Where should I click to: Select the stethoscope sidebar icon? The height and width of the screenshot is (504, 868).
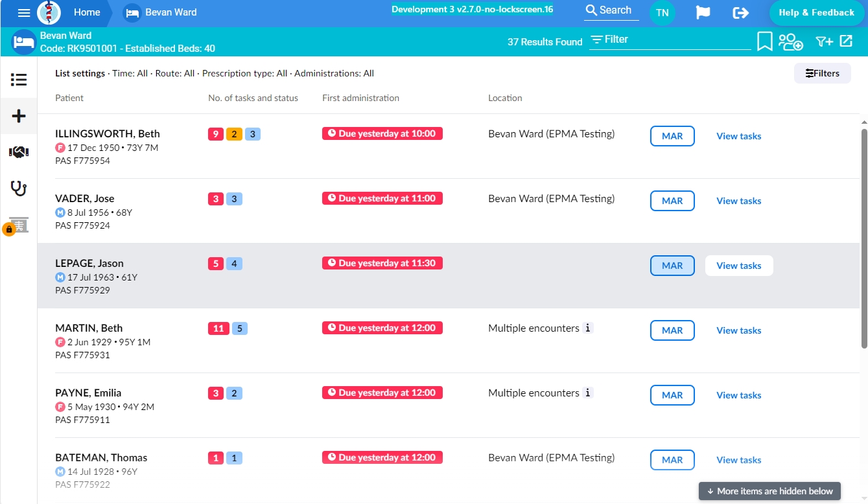tap(19, 189)
